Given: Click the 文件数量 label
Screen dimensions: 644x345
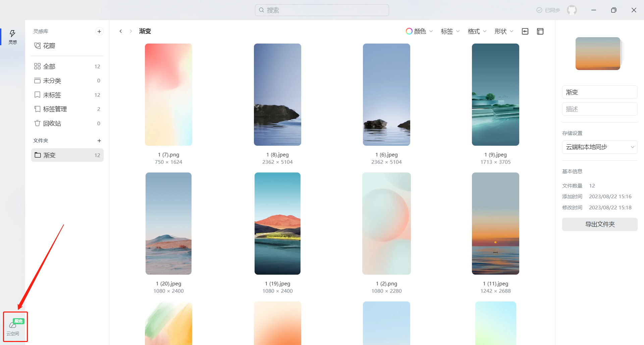Looking at the screenshot, I should pyautogui.click(x=572, y=186).
